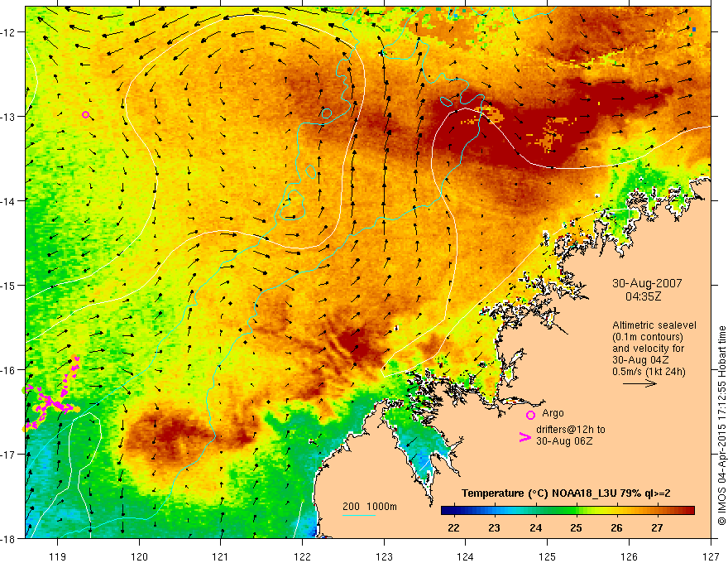Click the cyan bathymetry legend line
The width and height of the screenshot is (728, 563).
(359, 515)
